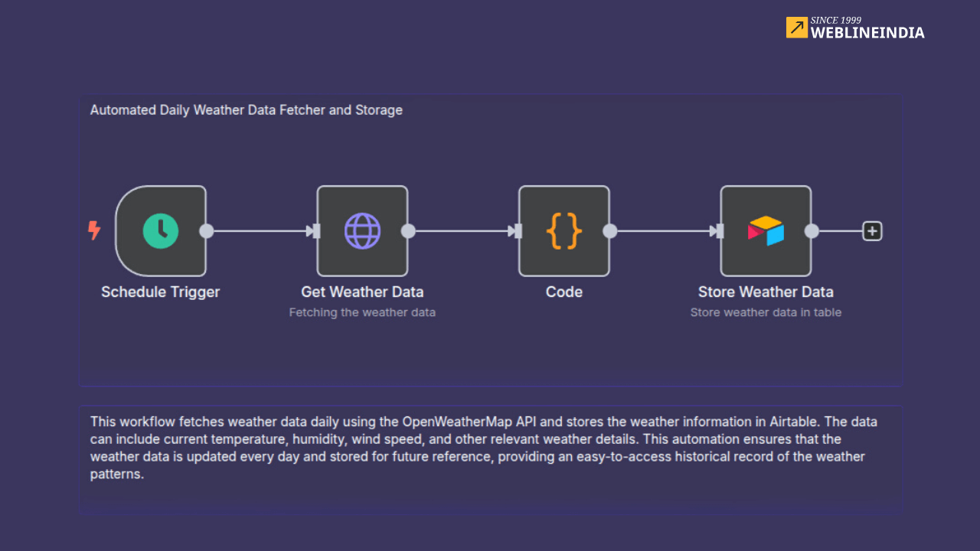Click the subtitle Fetching the weather data
The height and width of the screenshot is (551, 980).
pos(362,312)
